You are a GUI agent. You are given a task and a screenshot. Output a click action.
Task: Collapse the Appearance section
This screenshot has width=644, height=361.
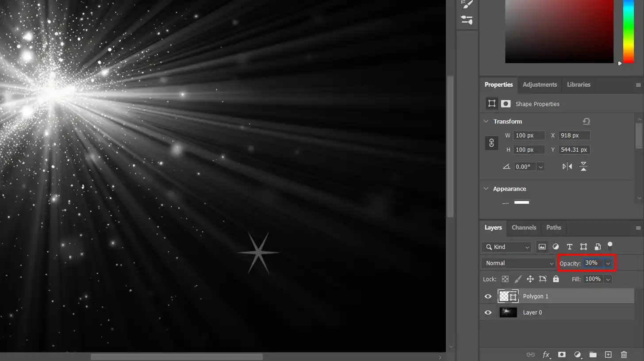(x=486, y=189)
